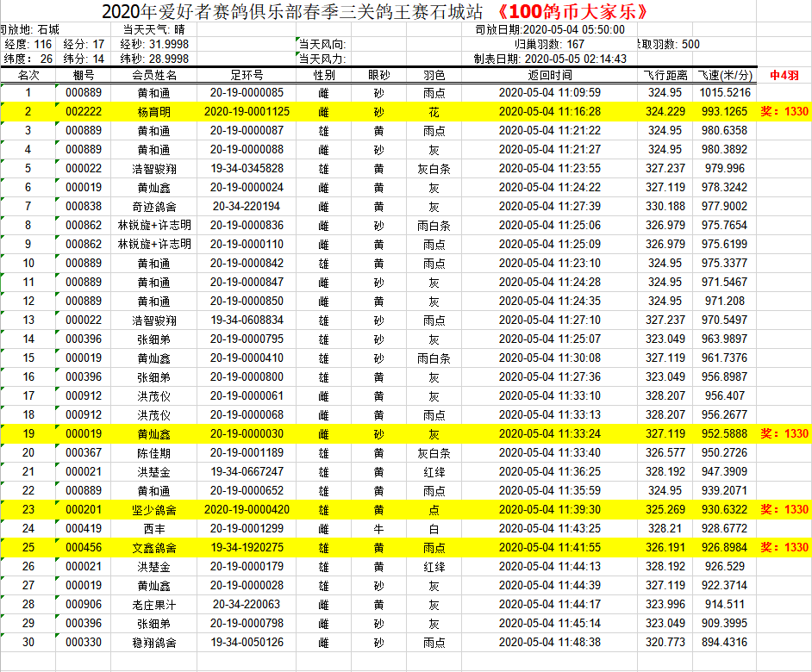The width and height of the screenshot is (812, 672).
Task: Select ring number 2020-19-0001125
Action: tap(247, 112)
